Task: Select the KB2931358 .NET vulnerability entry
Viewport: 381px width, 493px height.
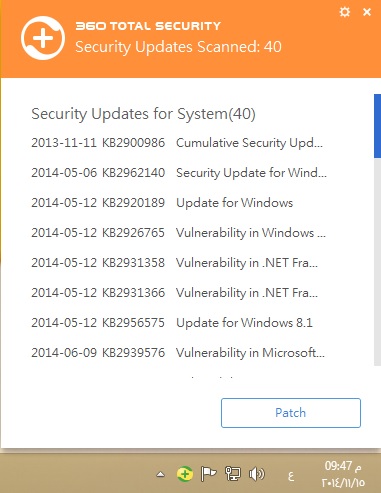Action: click(175, 263)
